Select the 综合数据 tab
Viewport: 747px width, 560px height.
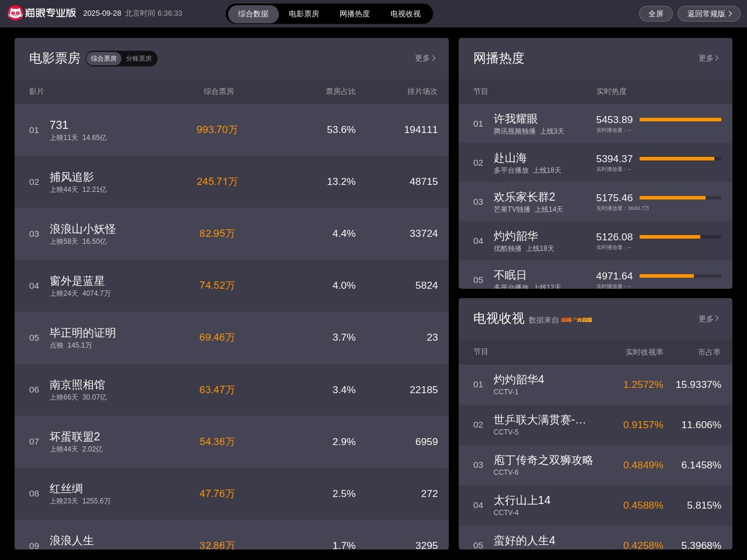(253, 14)
